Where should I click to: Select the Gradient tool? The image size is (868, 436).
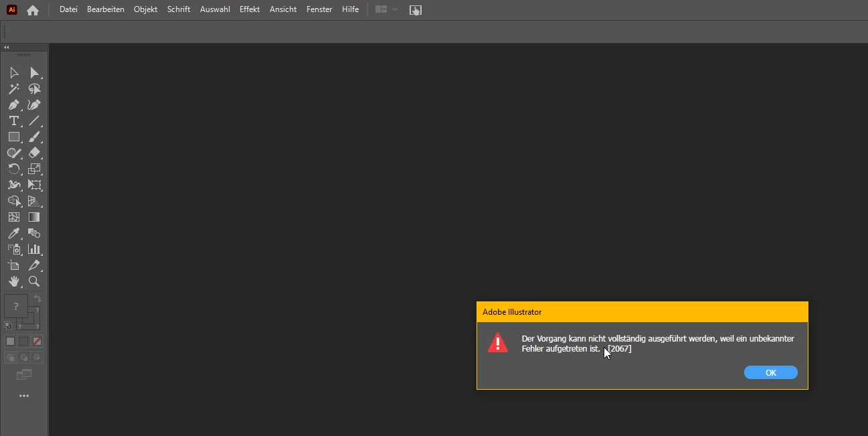(x=34, y=217)
